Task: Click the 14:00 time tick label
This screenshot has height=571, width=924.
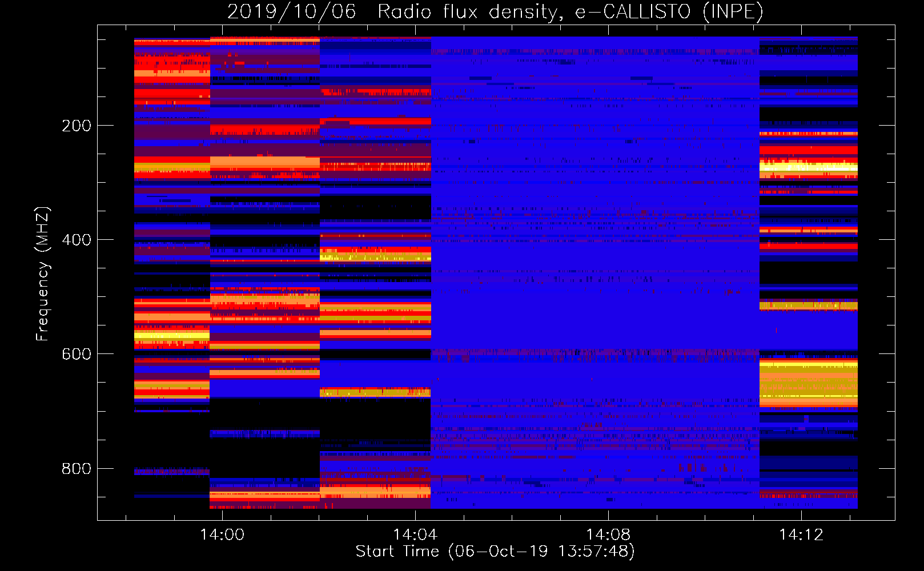Action: tap(222, 534)
